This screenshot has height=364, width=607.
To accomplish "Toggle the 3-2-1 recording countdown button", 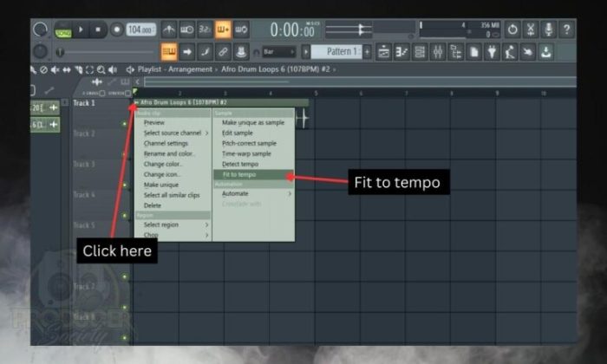I will [x=205, y=29].
